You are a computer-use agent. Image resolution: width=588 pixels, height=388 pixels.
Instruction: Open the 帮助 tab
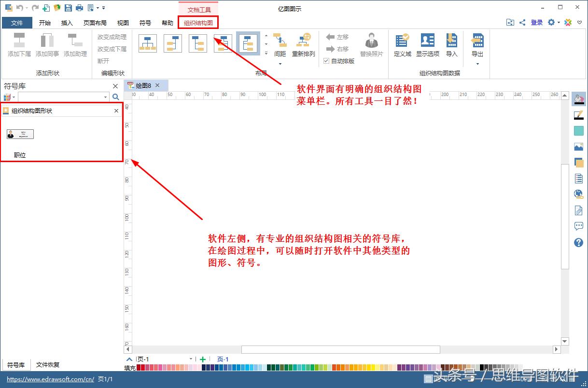click(x=168, y=23)
